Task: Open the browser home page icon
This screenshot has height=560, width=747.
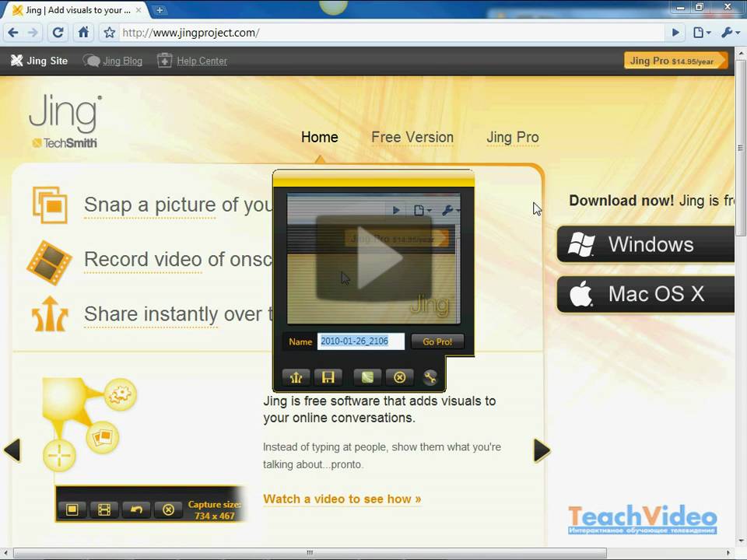Action: (x=83, y=33)
